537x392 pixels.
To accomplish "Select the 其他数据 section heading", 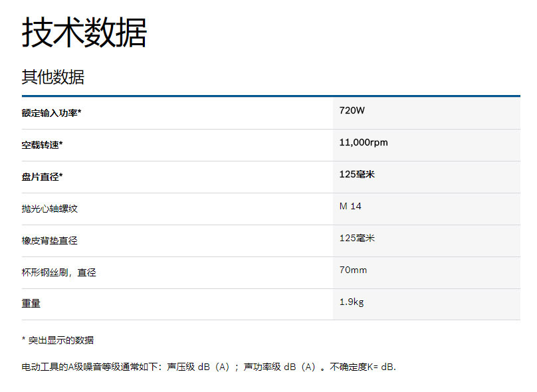I will click(x=53, y=77).
